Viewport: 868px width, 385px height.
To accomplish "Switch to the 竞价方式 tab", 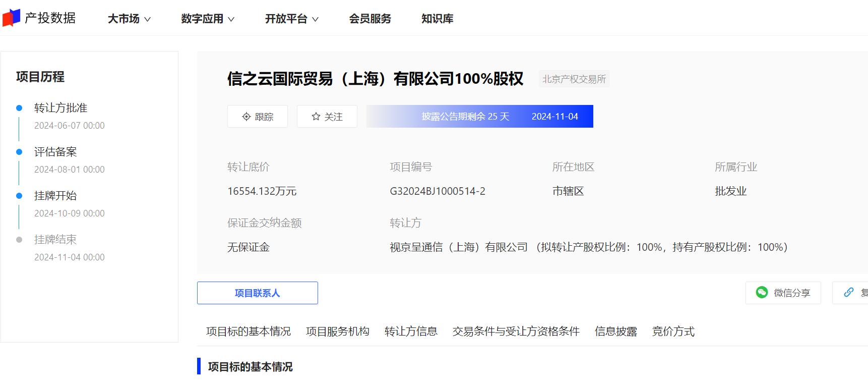I will tap(673, 332).
